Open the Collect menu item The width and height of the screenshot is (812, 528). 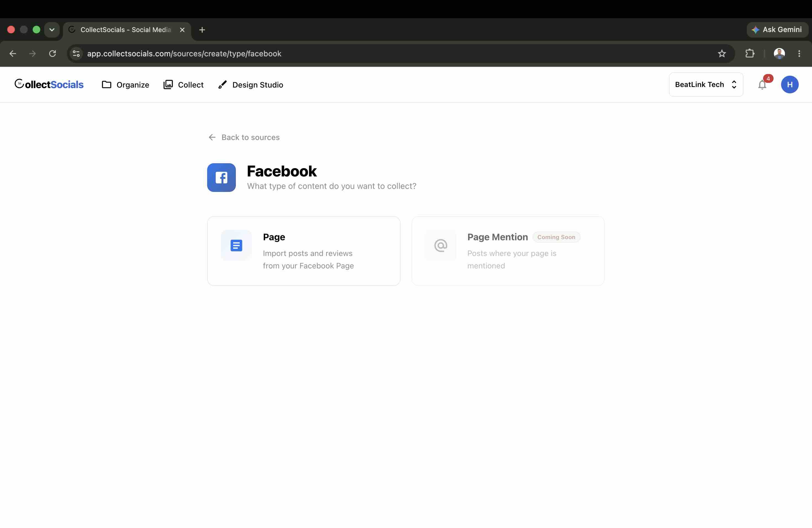click(x=183, y=85)
